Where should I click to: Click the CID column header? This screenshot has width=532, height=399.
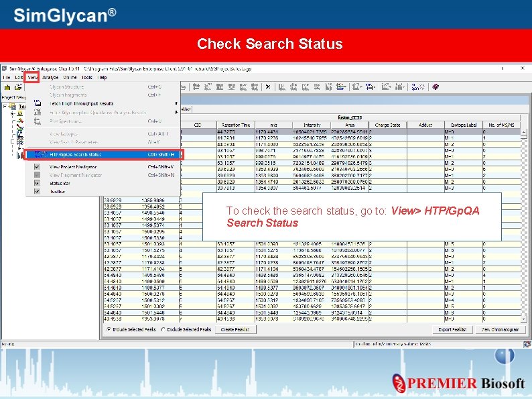coord(198,125)
